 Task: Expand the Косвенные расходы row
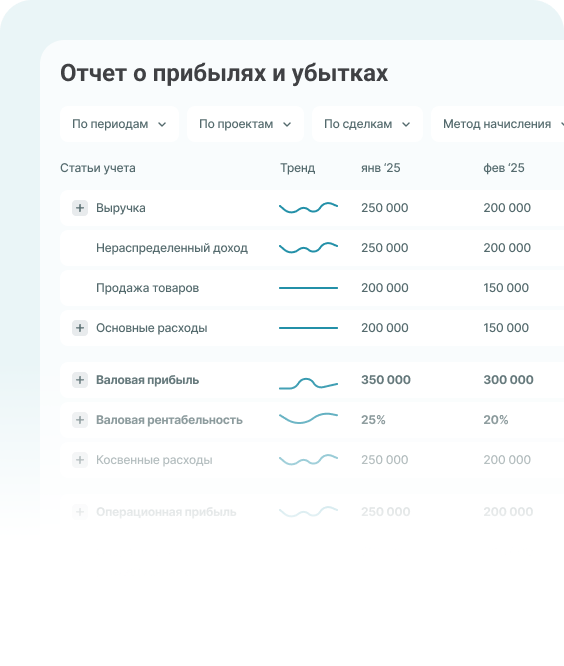80,460
